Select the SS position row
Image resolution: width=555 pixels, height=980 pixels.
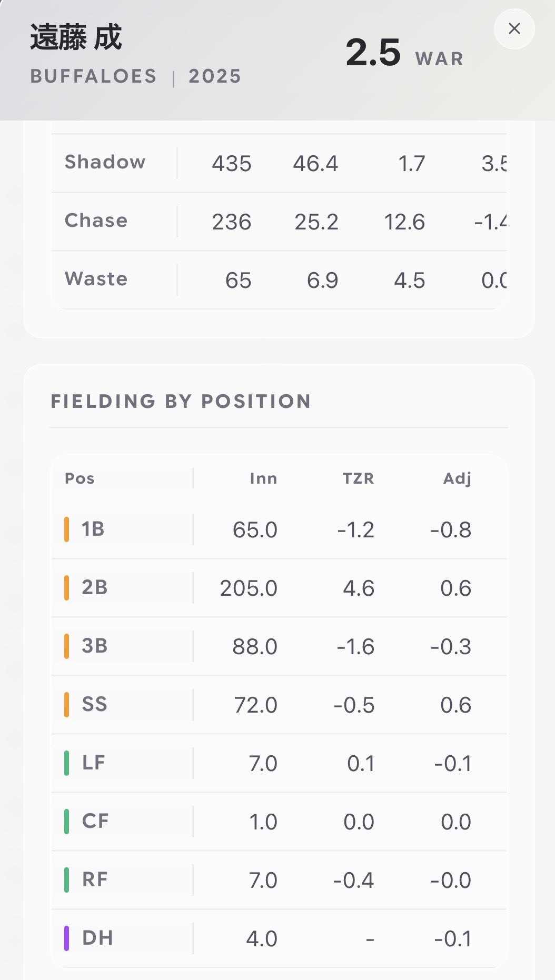point(279,705)
